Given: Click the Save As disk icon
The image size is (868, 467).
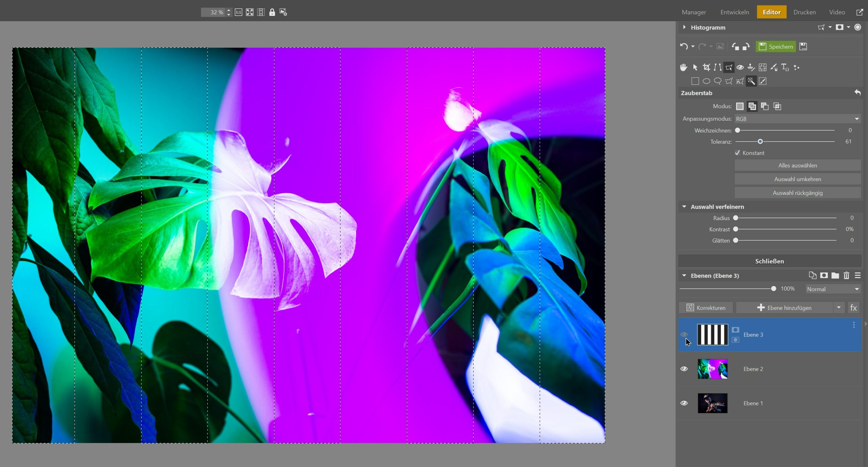Looking at the screenshot, I should (x=803, y=46).
